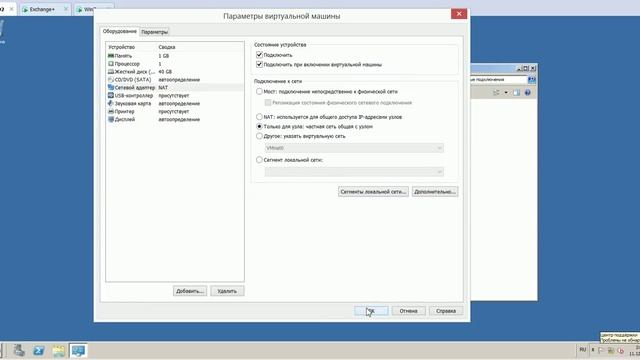The width and height of the screenshot is (640, 360).
Task: Select the Мост bridged network radio button
Action: coord(259,91)
